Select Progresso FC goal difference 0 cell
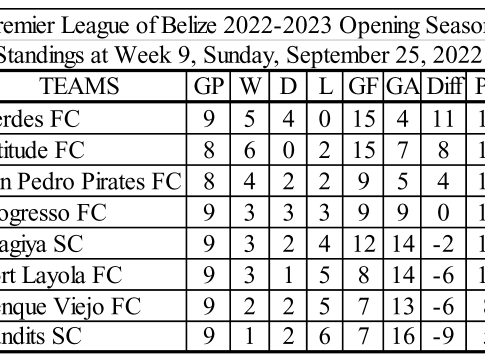 coord(444,213)
